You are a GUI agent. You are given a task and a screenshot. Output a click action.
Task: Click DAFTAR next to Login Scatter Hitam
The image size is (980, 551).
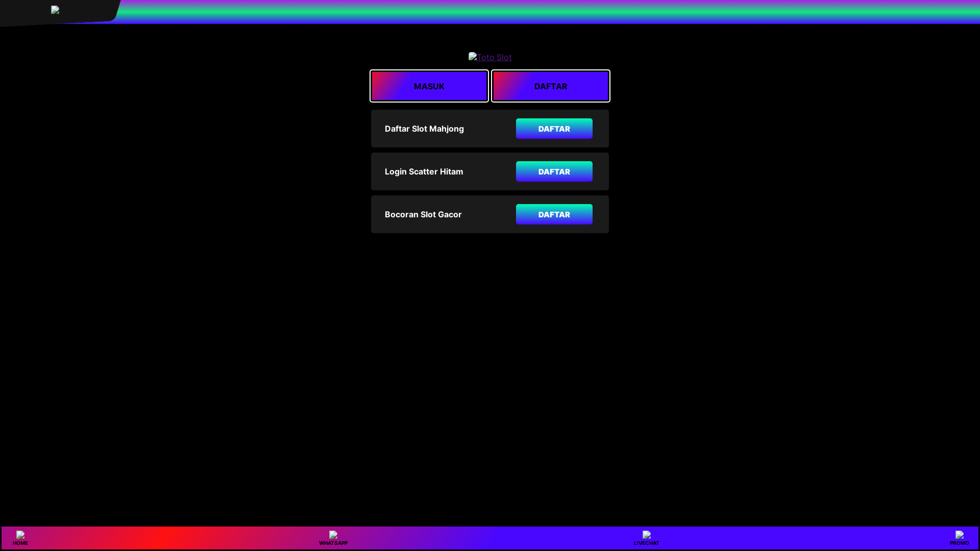pos(554,171)
